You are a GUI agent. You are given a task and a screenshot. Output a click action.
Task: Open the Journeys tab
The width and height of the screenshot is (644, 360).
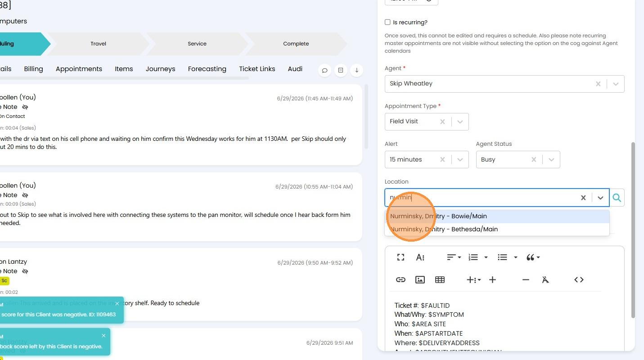tap(160, 69)
